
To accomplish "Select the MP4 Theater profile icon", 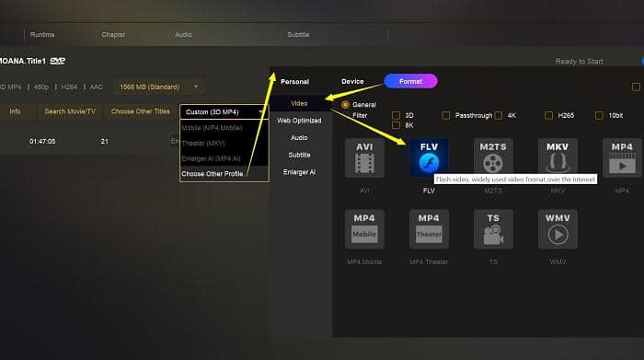I will (429, 229).
